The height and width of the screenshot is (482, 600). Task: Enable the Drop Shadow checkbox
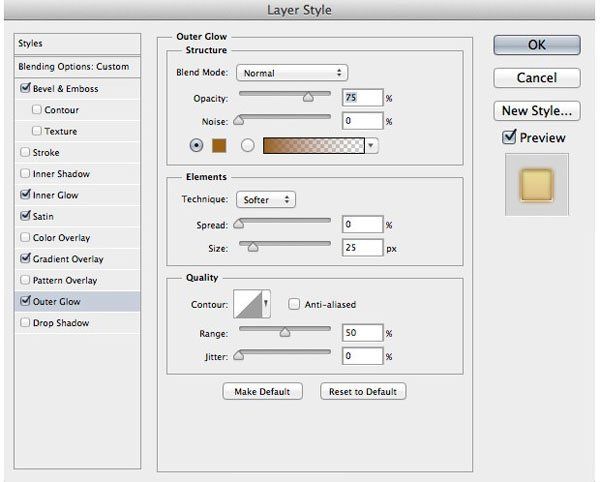tap(25, 322)
